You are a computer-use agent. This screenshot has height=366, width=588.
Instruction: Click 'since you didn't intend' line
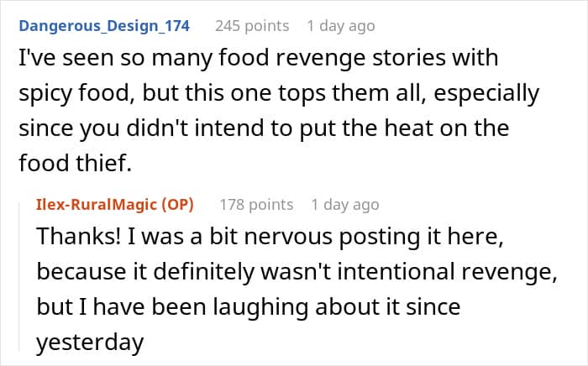point(264,128)
